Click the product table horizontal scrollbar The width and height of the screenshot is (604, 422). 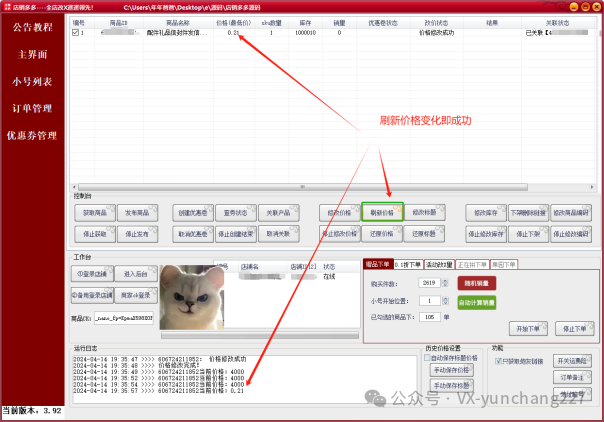[x=302, y=187]
